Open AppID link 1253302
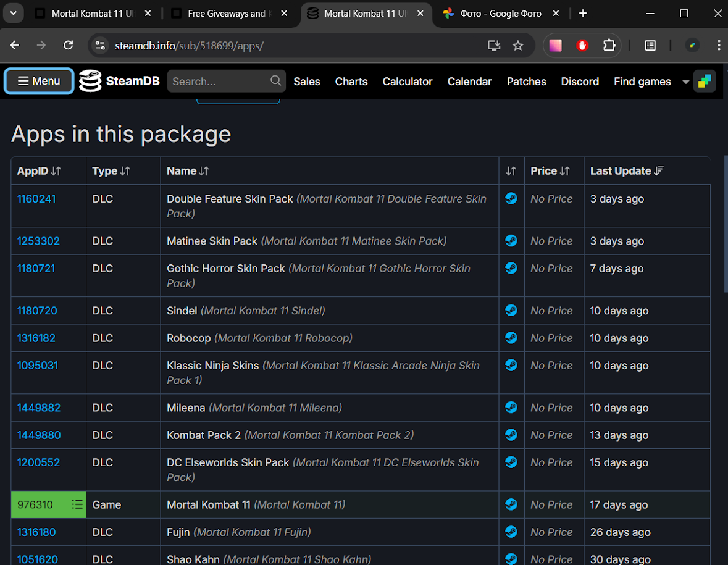Viewport: 728px width, 565px height. tap(38, 241)
